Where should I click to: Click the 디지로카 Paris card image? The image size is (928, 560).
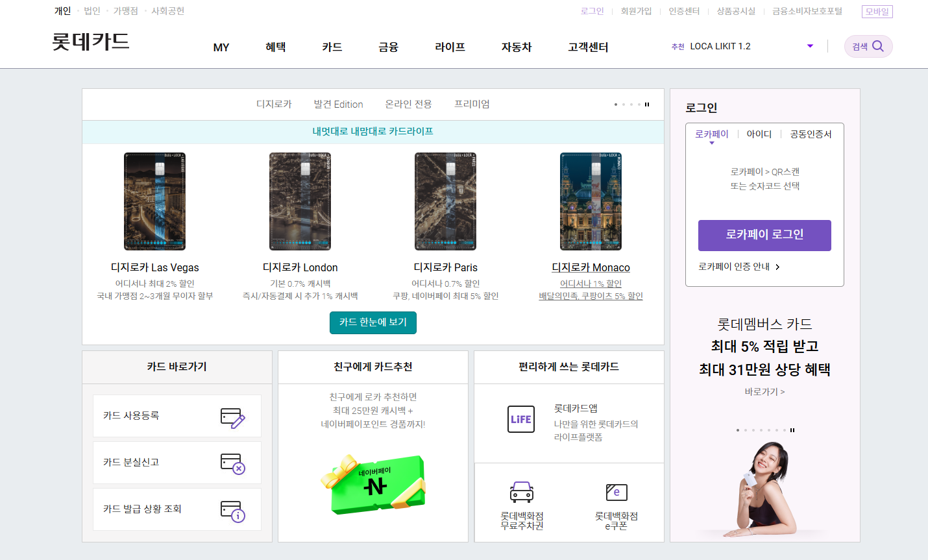pyautogui.click(x=445, y=201)
